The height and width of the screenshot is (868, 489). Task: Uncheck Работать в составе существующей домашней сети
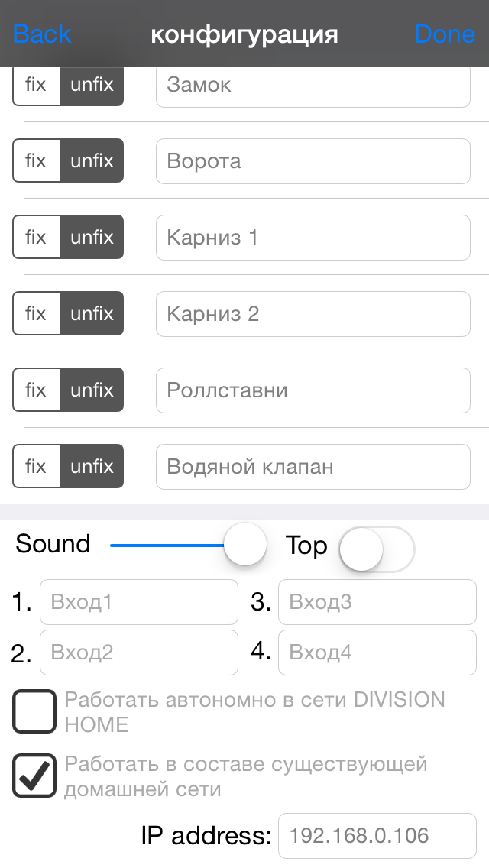[x=34, y=776]
